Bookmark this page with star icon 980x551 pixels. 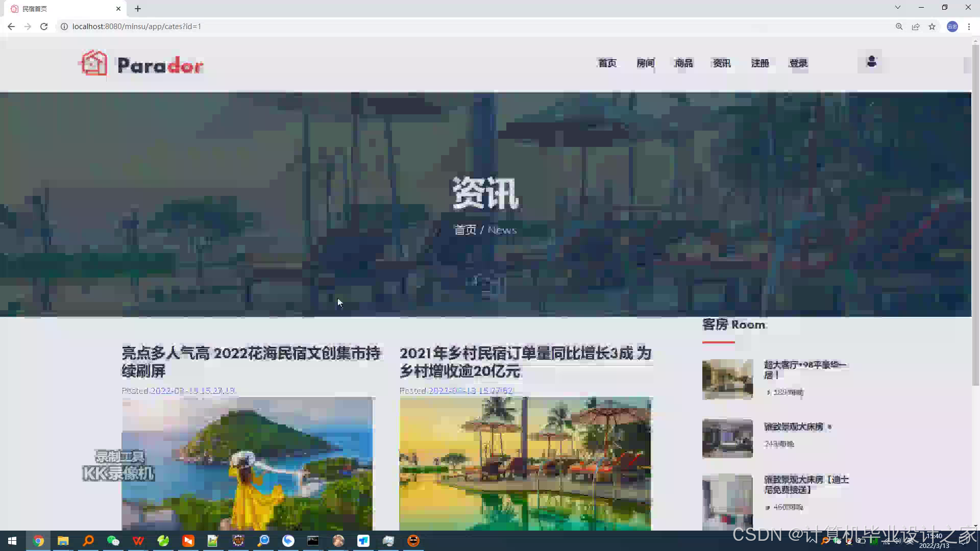[x=932, y=27]
